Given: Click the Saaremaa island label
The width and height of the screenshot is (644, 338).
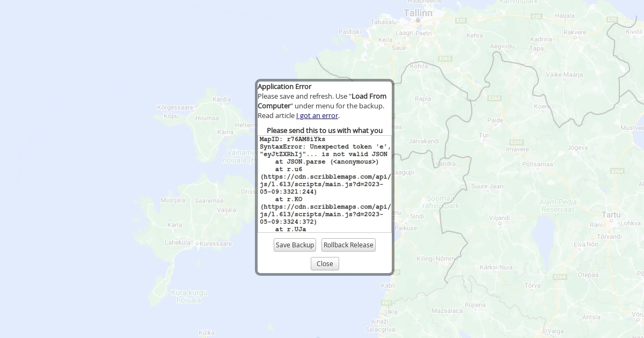Looking at the screenshot, I should coord(209,201).
